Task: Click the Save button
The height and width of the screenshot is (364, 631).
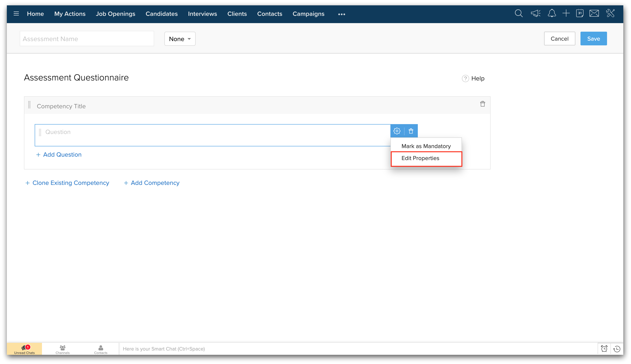Action: coord(594,39)
